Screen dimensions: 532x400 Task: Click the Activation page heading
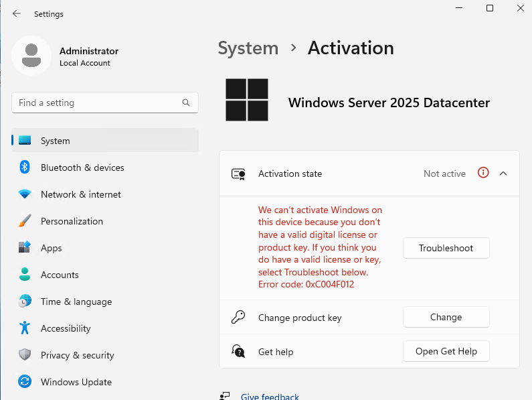point(351,48)
